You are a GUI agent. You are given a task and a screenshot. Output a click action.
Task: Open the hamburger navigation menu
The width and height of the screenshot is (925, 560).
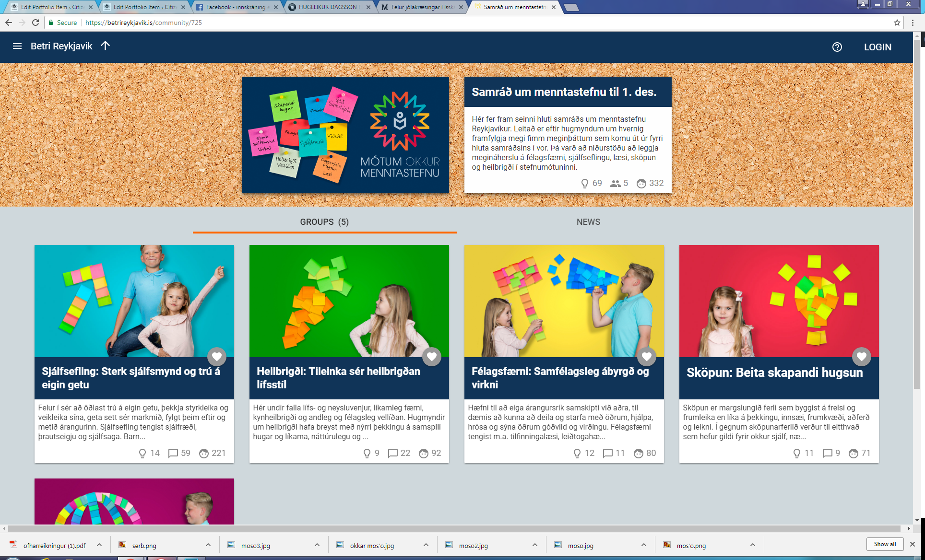(x=17, y=46)
